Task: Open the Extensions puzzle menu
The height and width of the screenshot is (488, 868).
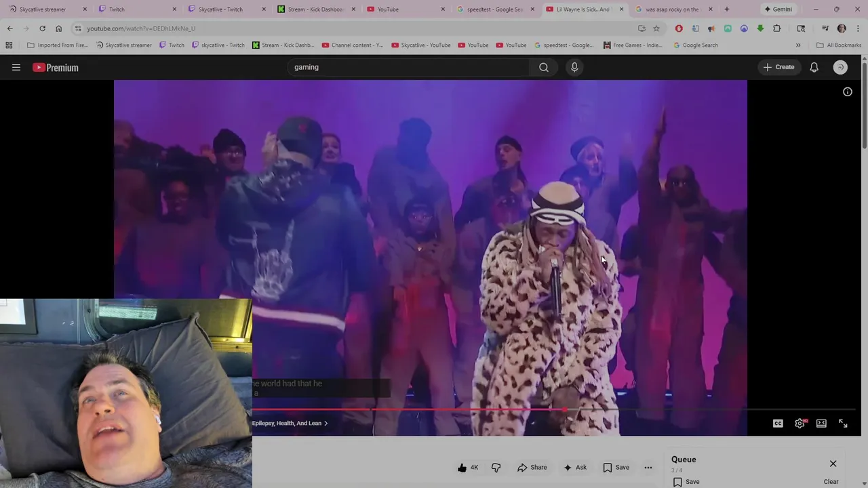Action: pos(777,28)
